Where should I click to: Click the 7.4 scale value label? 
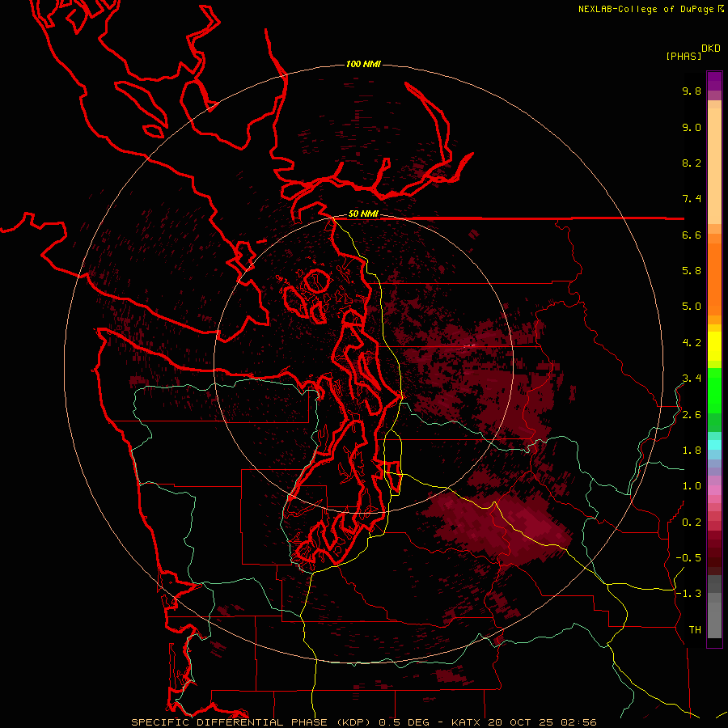click(x=692, y=199)
